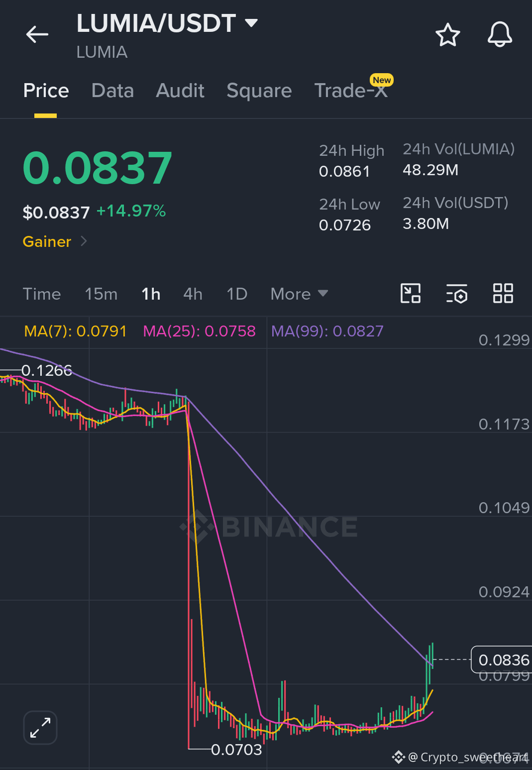Open the Gainer ranking chevron
The height and width of the screenshot is (770, 532).
tap(84, 241)
